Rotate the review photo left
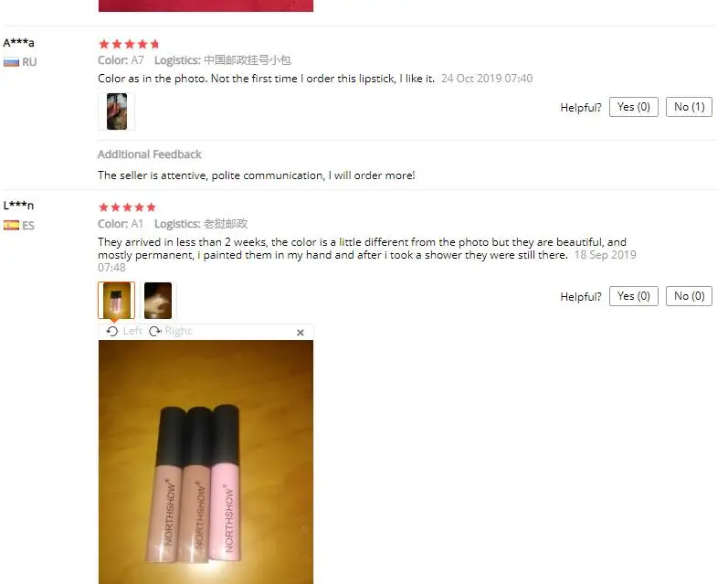This screenshot has height=584, width=728. (x=124, y=331)
